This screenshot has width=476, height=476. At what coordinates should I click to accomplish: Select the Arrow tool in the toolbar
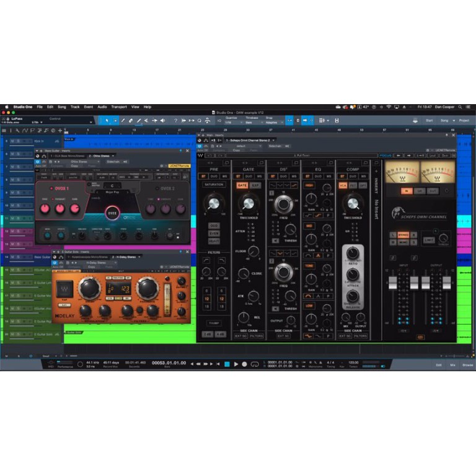coord(107,120)
